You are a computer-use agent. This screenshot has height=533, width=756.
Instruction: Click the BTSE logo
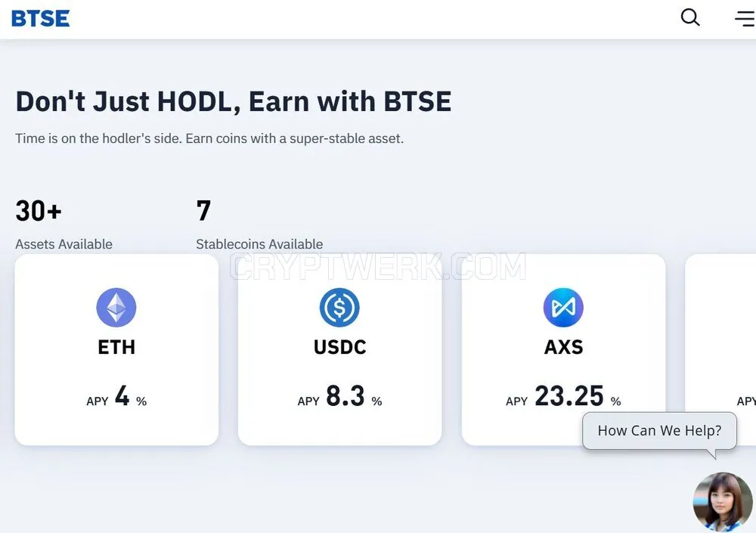pos(41,18)
